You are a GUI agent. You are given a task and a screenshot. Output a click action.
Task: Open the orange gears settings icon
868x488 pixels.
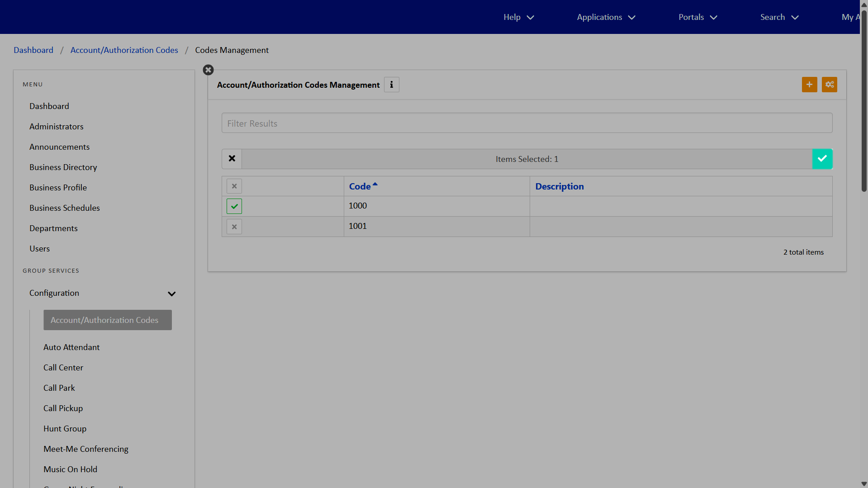tap(829, 85)
